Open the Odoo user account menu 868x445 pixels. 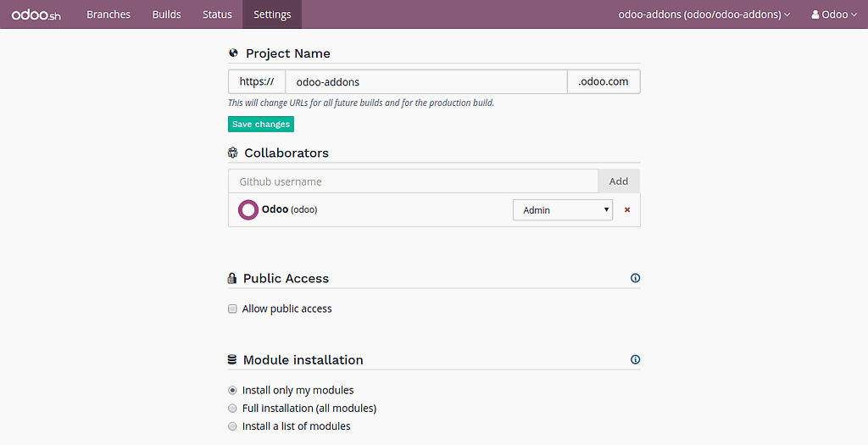tap(834, 14)
